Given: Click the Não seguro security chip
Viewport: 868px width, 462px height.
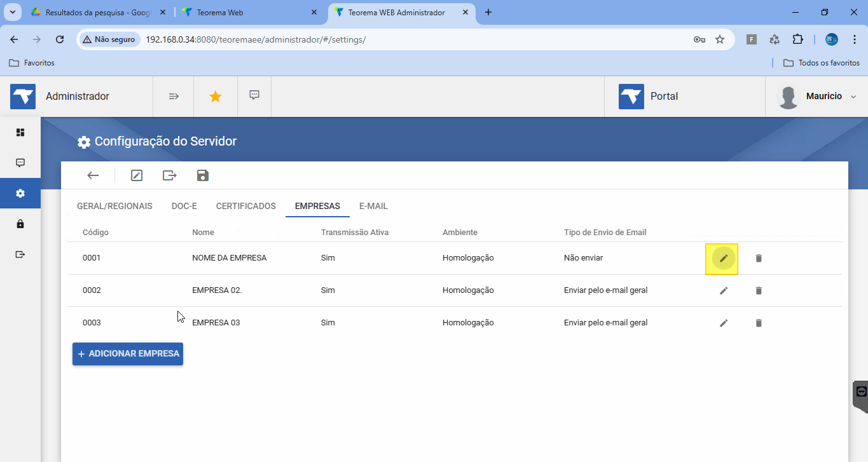Looking at the screenshot, I should [109, 39].
